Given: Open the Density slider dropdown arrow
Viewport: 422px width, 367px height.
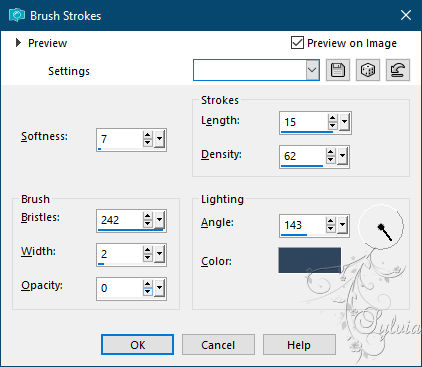Looking at the screenshot, I should pyautogui.click(x=342, y=156).
